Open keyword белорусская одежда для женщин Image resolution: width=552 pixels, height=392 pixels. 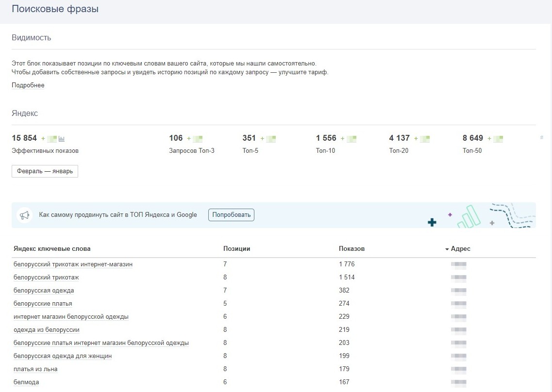[x=62, y=356]
